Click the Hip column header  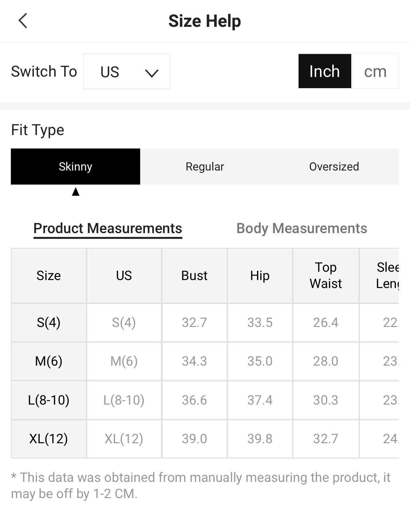pos(260,276)
